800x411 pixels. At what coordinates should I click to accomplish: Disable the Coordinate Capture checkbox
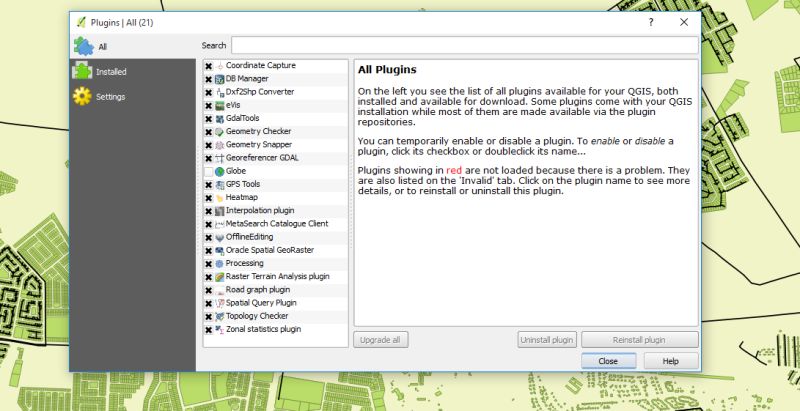pyautogui.click(x=208, y=66)
